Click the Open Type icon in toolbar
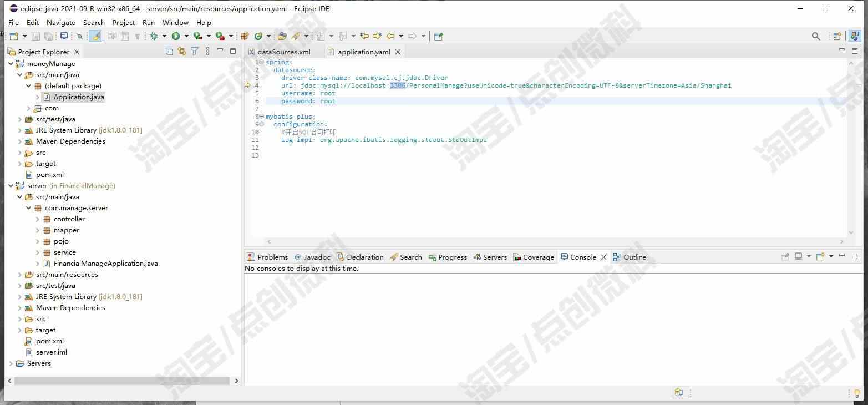868x405 pixels. coord(282,36)
